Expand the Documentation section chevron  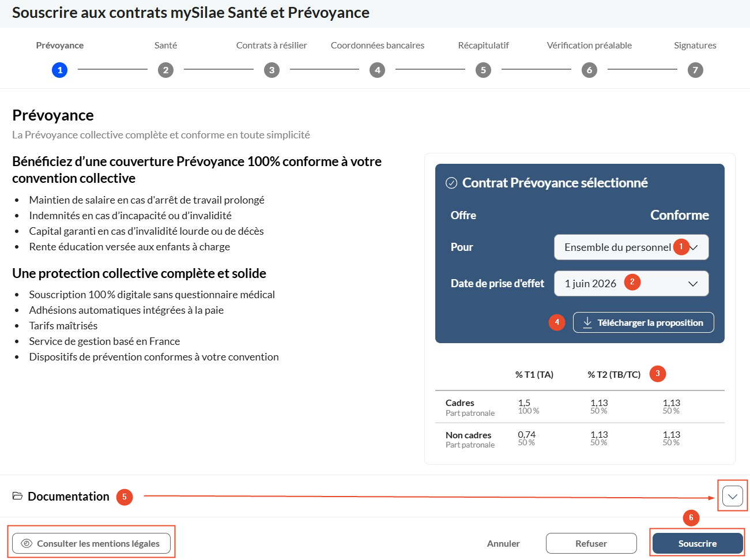(x=732, y=496)
